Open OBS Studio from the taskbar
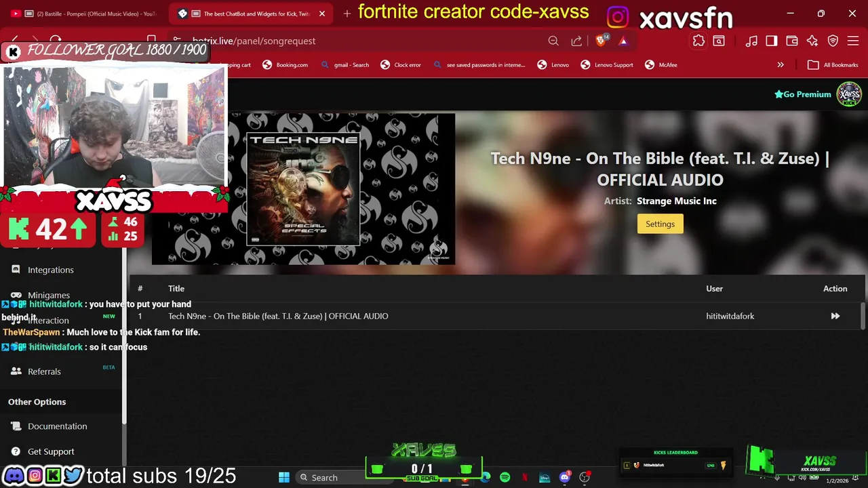The height and width of the screenshot is (488, 868). [584, 477]
